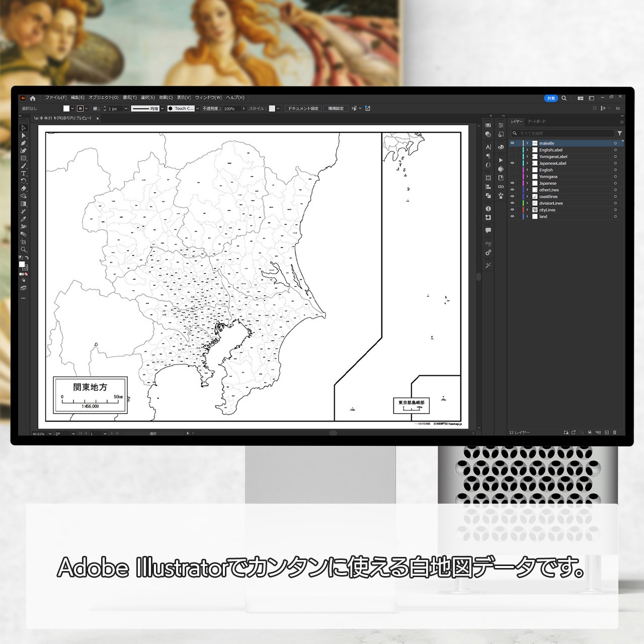Image resolution: width=644 pixels, height=644 pixels.
Task: Select the Gradient tool
Action: [x=23, y=204]
